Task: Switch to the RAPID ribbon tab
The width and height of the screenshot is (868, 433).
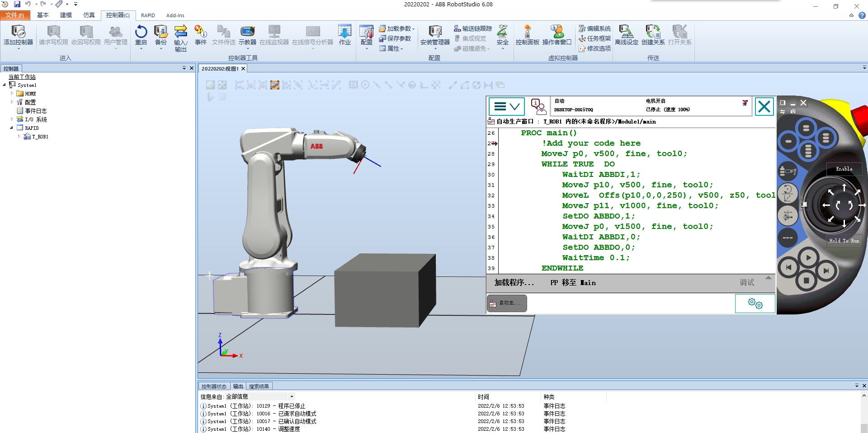Action: tap(148, 15)
